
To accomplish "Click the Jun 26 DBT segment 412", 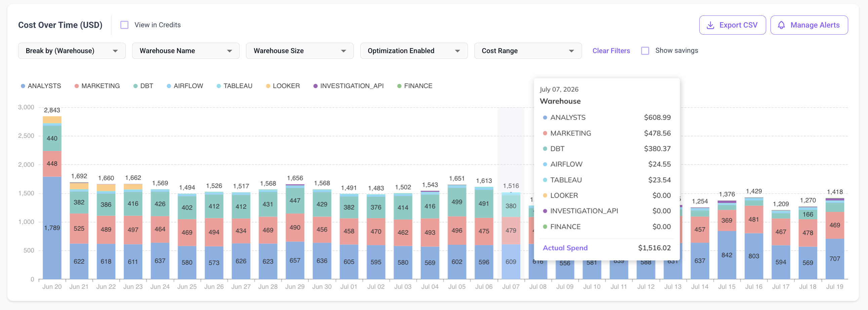I will [x=214, y=206].
